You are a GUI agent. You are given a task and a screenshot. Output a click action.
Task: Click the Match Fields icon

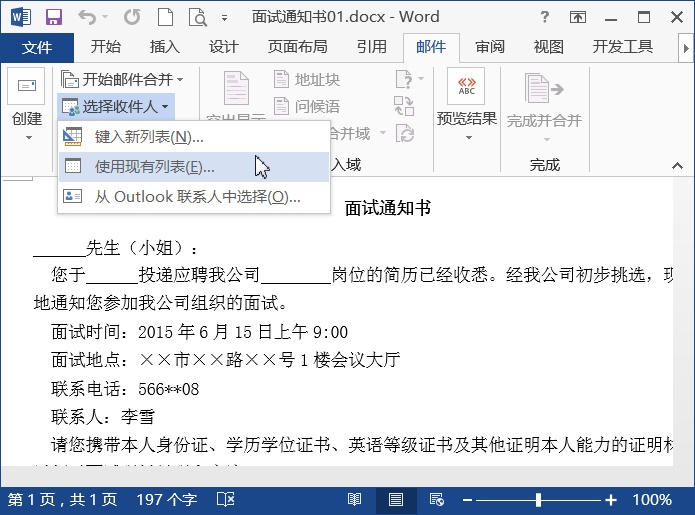[404, 106]
